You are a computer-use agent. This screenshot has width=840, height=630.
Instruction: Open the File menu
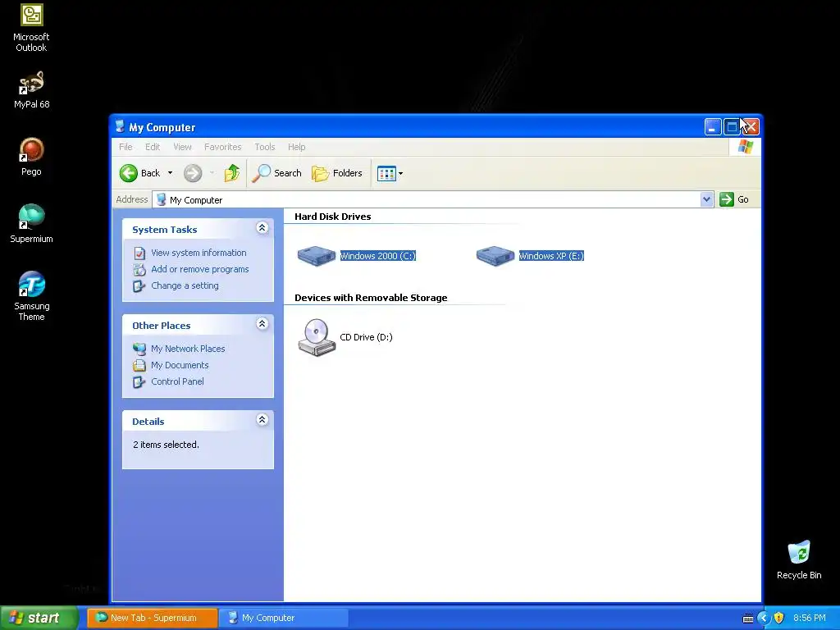[126, 147]
